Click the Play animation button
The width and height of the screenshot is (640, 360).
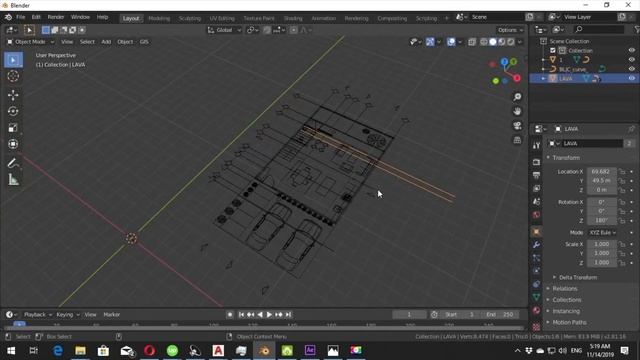tap(269, 315)
